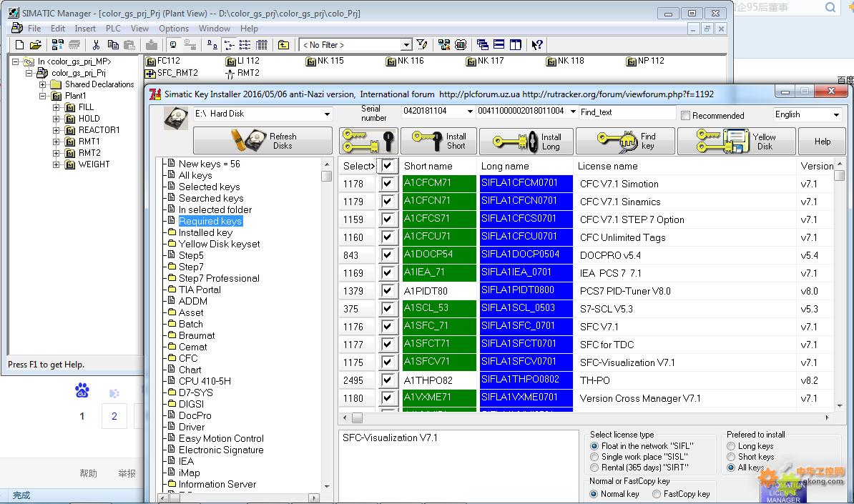
Task: Uncheck the A1DOCP54 row checkbox
Action: coord(387,255)
